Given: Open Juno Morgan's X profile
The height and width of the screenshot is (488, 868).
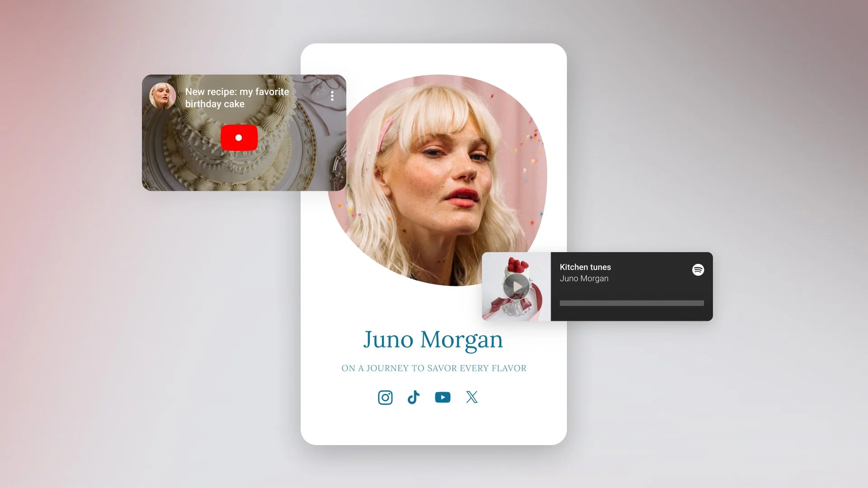Looking at the screenshot, I should pyautogui.click(x=472, y=397).
